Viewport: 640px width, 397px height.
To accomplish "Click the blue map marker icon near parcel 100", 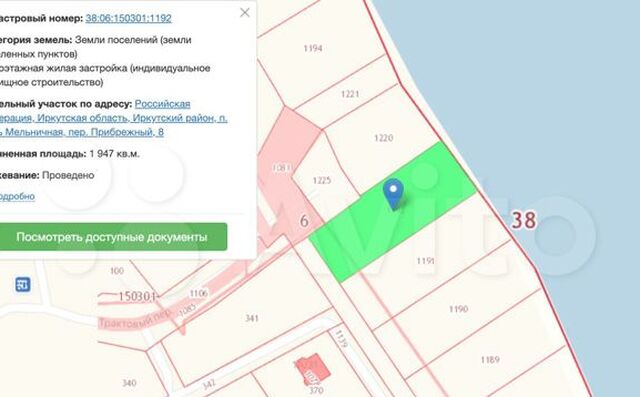I will (23, 284).
